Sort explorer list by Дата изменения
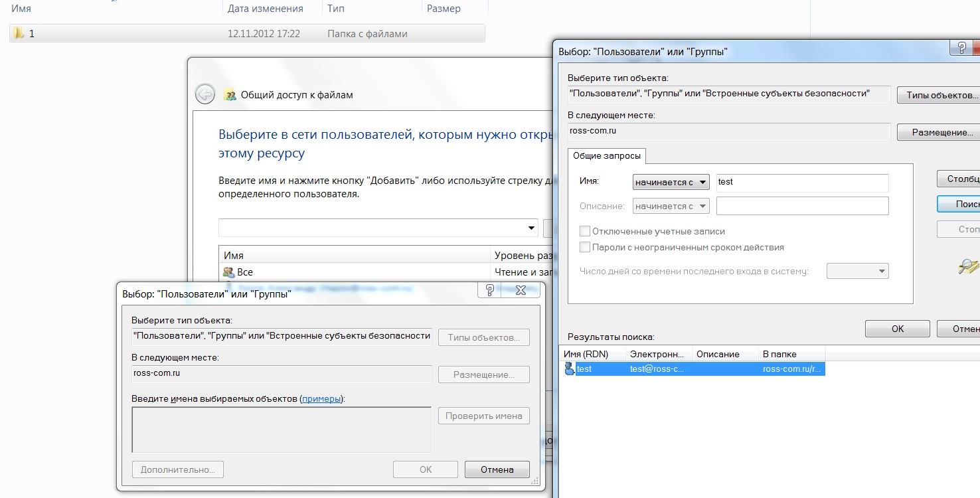This screenshot has width=980, height=498. (272, 9)
